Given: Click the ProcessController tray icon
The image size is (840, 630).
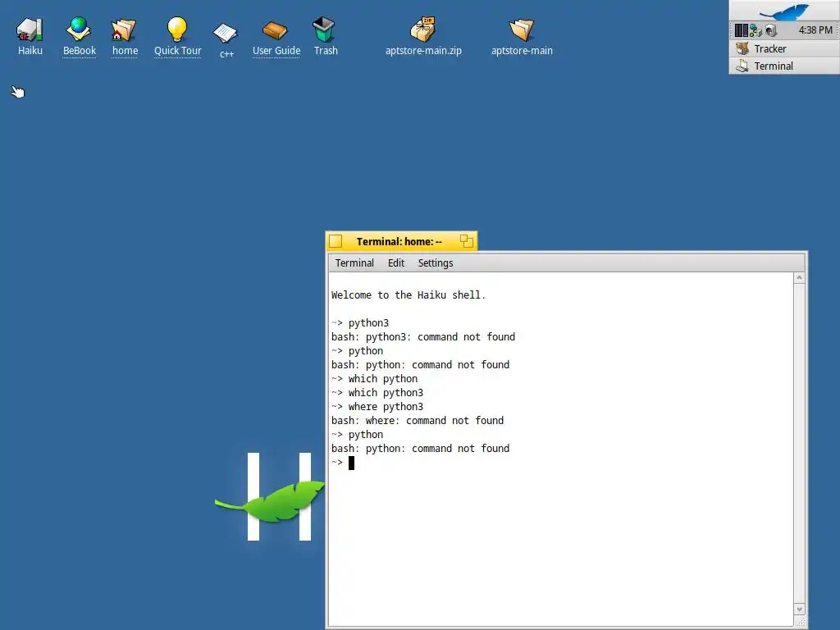Looking at the screenshot, I should pyautogui.click(x=741, y=30).
